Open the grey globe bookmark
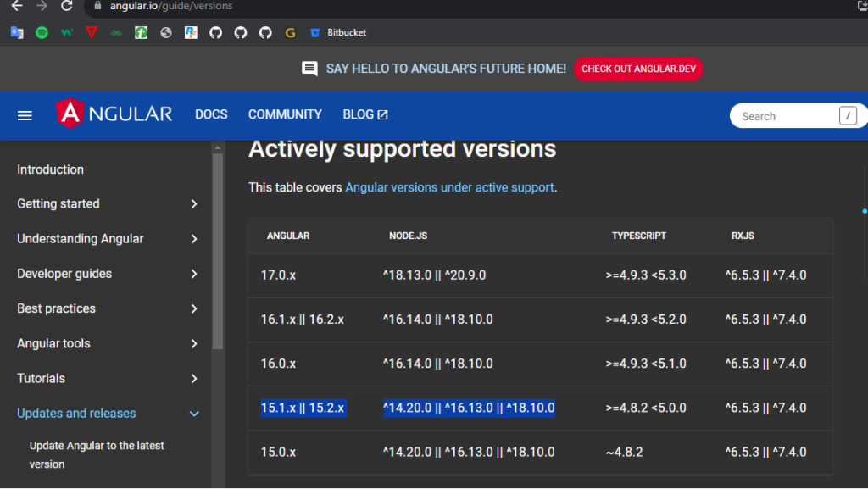Viewport: 868px width, 489px height. [x=166, y=33]
